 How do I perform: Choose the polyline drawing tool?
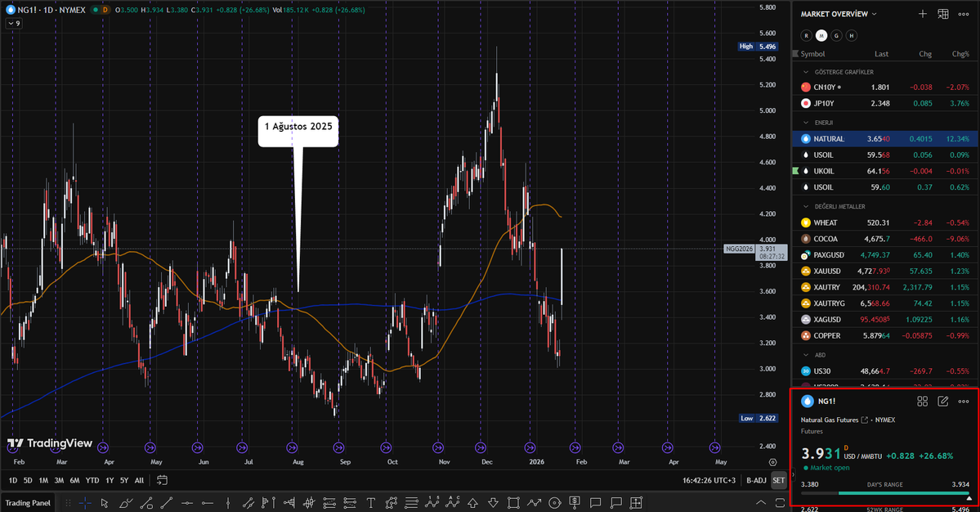[534, 503]
